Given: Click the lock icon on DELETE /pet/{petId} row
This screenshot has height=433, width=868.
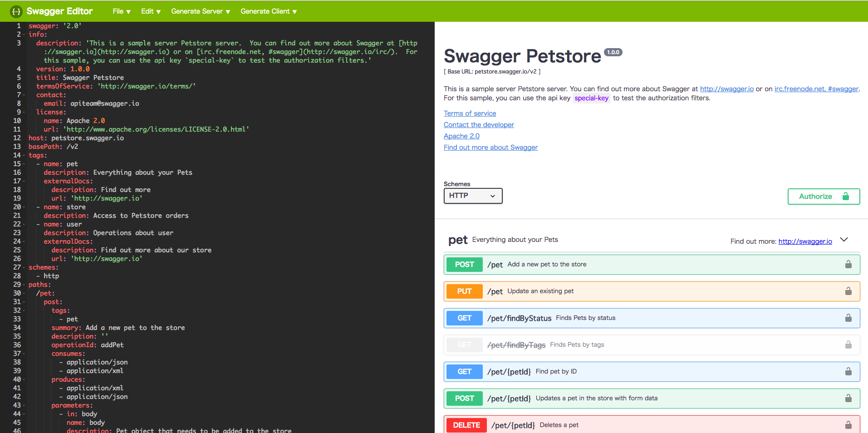Looking at the screenshot, I should point(848,425).
